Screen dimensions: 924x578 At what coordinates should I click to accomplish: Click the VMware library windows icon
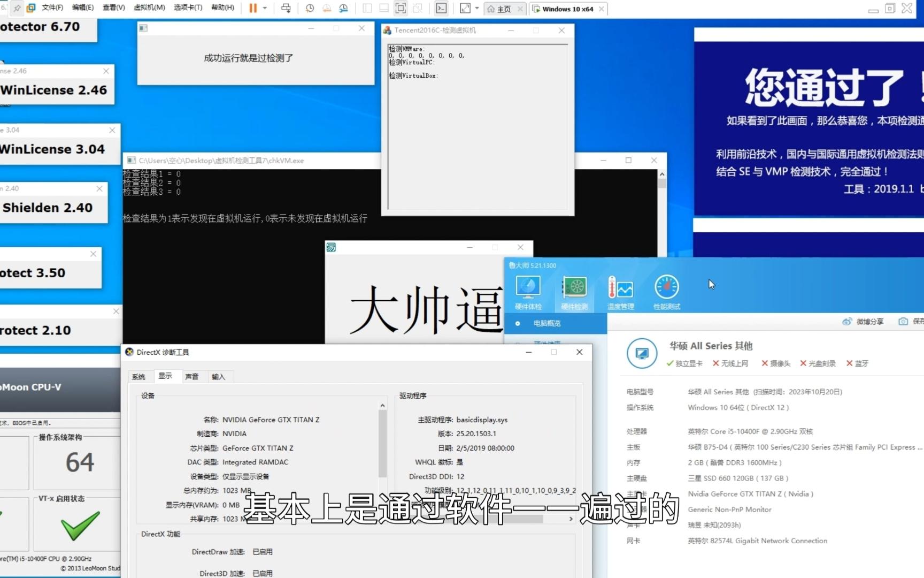point(31,8)
